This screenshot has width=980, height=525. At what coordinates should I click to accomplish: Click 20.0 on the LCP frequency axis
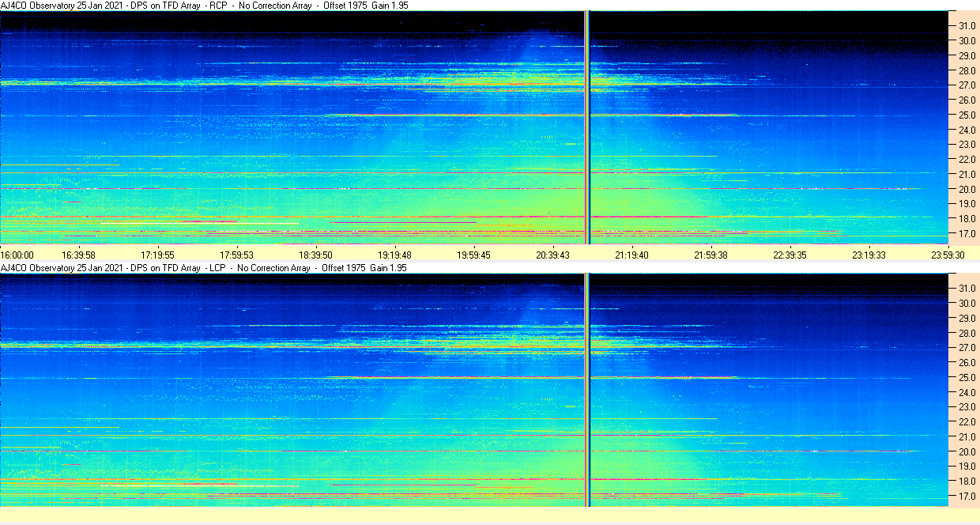coord(967,451)
